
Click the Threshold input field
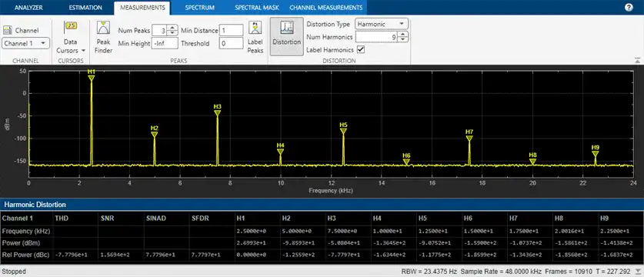(x=232, y=43)
